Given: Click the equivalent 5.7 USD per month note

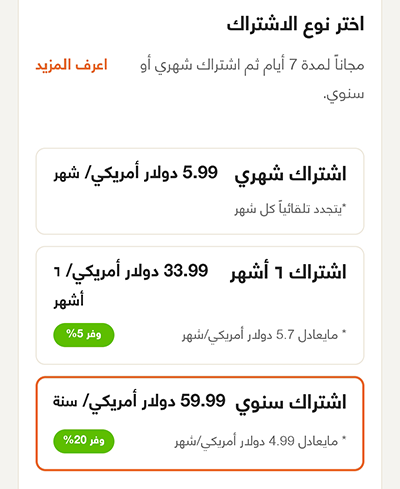Looking at the screenshot, I should [x=264, y=335].
